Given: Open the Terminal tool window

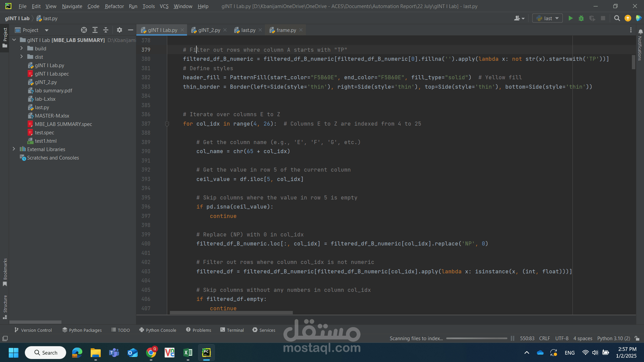Looking at the screenshot, I should coord(232,330).
